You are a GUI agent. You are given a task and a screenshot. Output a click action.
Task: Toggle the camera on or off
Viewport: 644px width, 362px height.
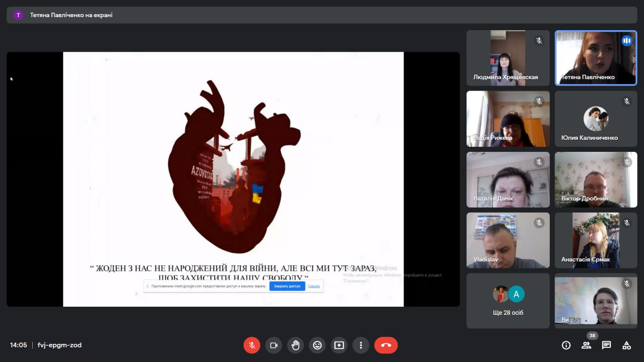point(274,345)
